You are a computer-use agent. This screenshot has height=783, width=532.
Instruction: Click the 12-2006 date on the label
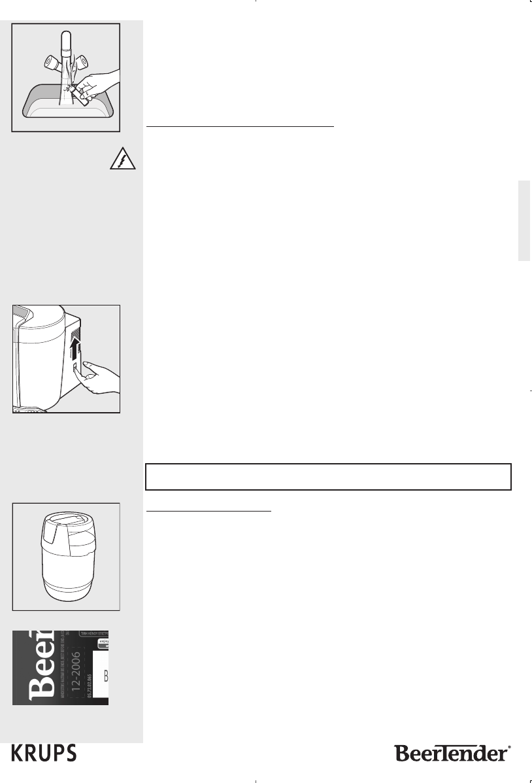click(76, 670)
